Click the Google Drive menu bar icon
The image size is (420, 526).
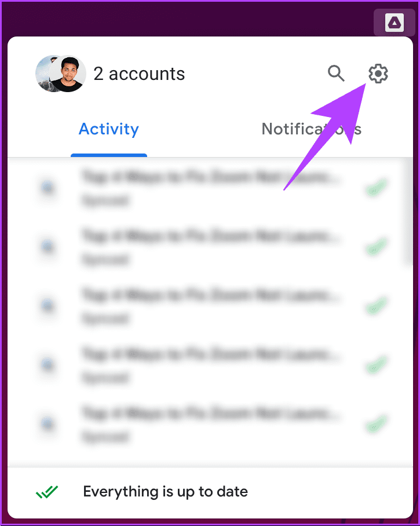coord(394,23)
